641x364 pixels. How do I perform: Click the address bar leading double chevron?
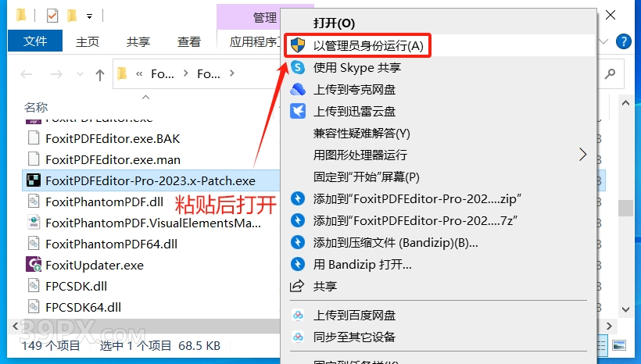coord(139,74)
